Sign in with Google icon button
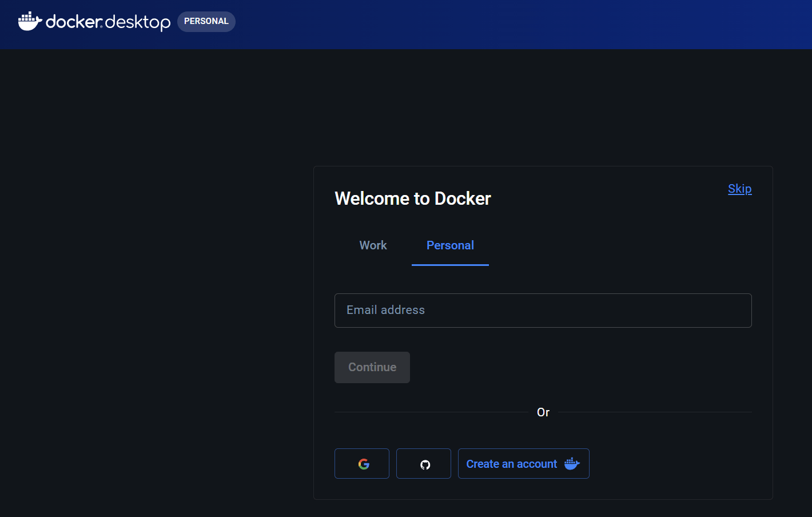 (362, 464)
